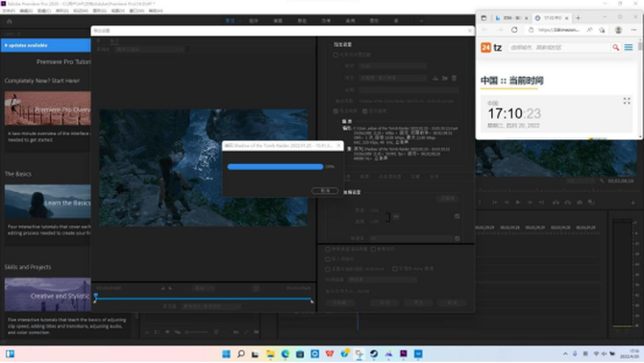The height and width of the screenshot is (363, 644).
Task: Cancel the encoding progress dialog
Action: click(x=325, y=191)
